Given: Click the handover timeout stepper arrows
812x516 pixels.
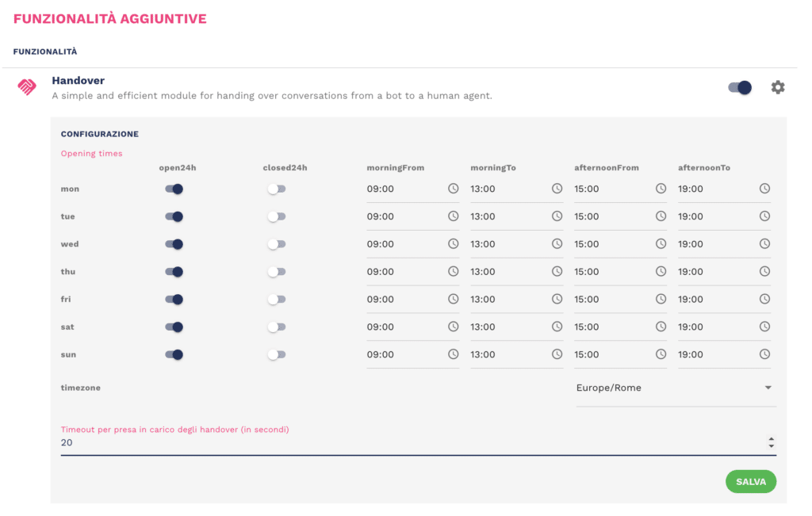Looking at the screenshot, I should click(x=771, y=442).
